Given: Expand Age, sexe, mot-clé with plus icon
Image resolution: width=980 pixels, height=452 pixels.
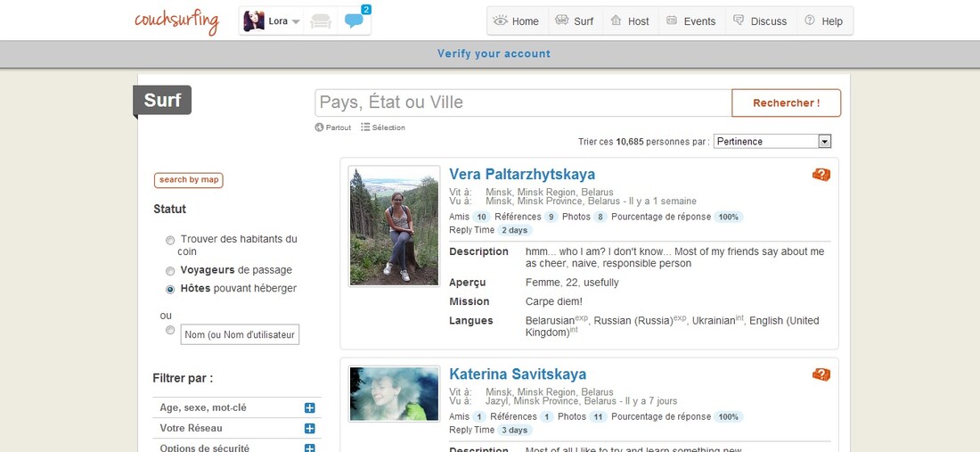Looking at the screenshot, I should 310,408.
